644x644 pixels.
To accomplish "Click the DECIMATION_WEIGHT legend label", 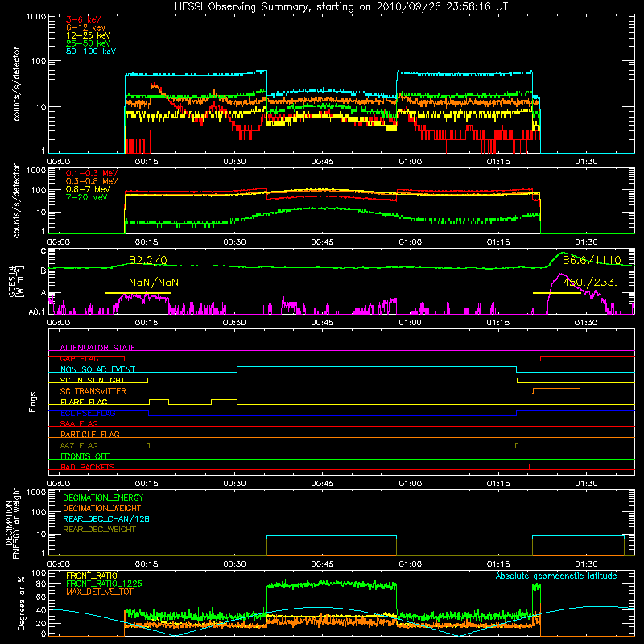I will [x=102, y=508].
